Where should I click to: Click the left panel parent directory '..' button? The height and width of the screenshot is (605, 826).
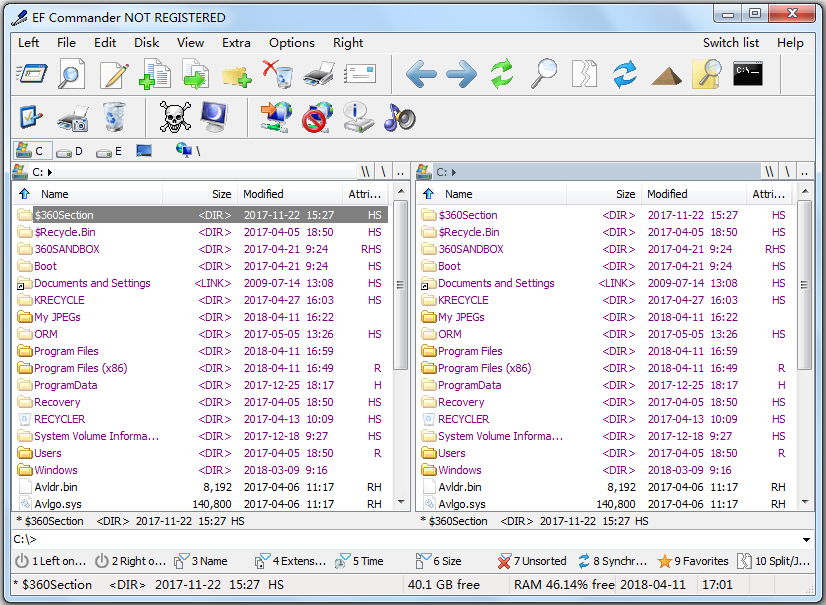[400, 172]
